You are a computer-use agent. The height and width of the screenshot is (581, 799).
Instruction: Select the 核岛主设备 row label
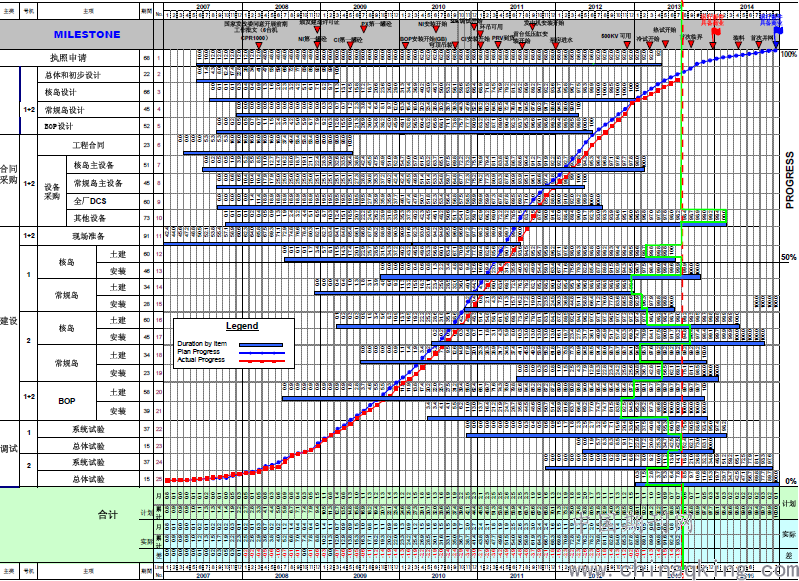pos(94,165)
